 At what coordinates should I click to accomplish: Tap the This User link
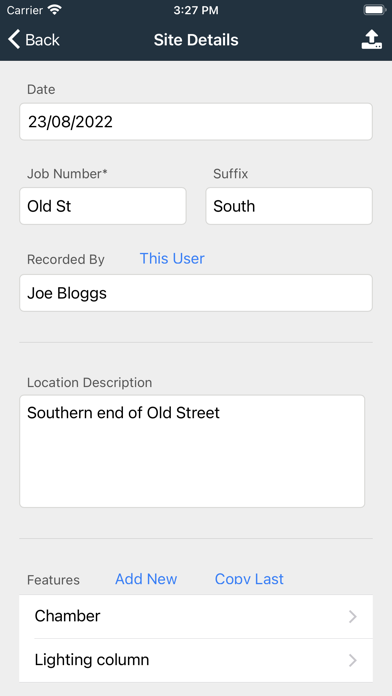pos(172,258)
